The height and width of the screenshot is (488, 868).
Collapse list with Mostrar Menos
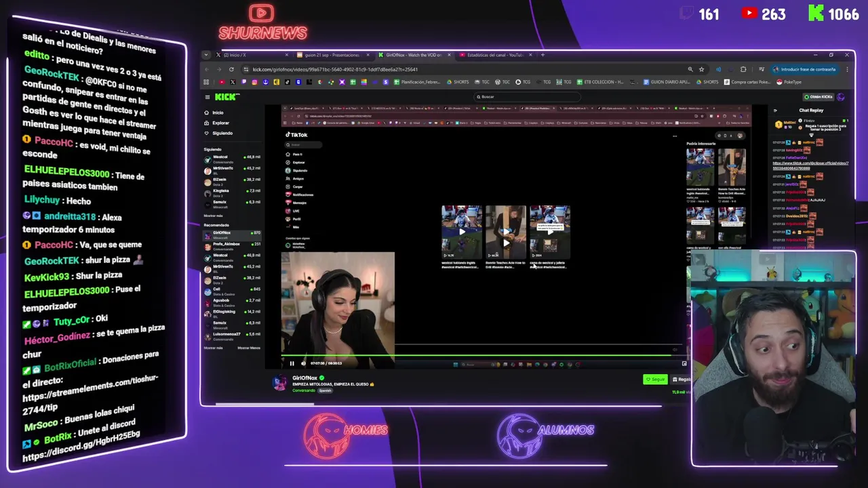[x=249, y=348]
